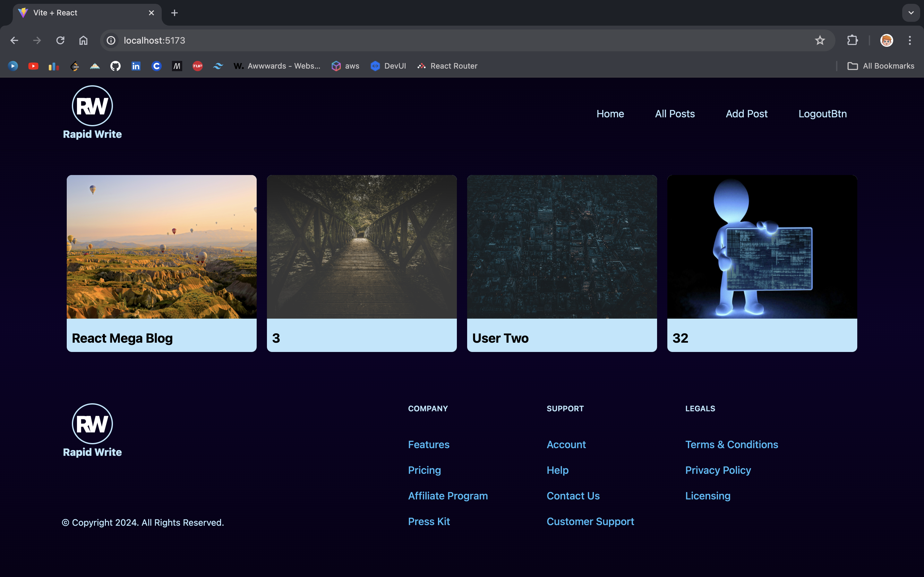Viewport: 924px width, 577px height.
Task: Open the LinkedIn bookmark icon
Action: click(x=136, y=66)
